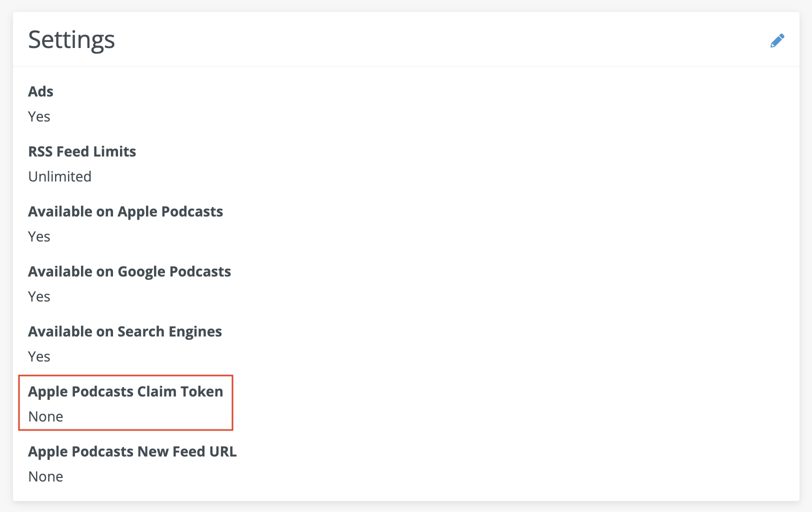The width and height of the screenshot is (812, 512).
Task: Click the word URL in New Feed URL label
Action: click(x=223, y=451)
